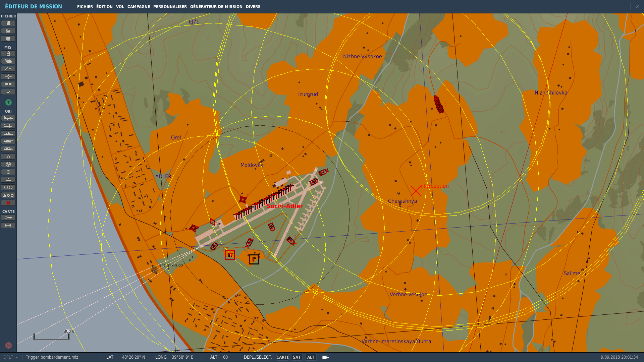Click the latitude value 43°26'29" N
Screen dimensions: 644x362
click(133, 357)
